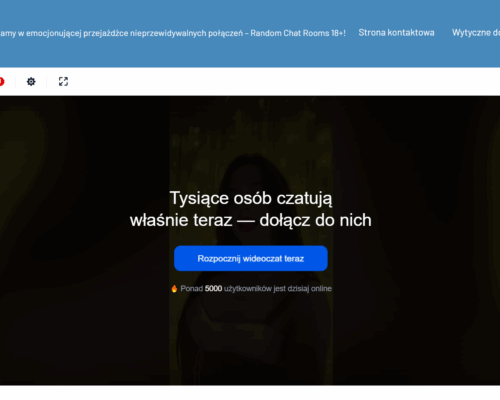Open the 'Strona kontaktowa' menu link

[x=396, y=33]
